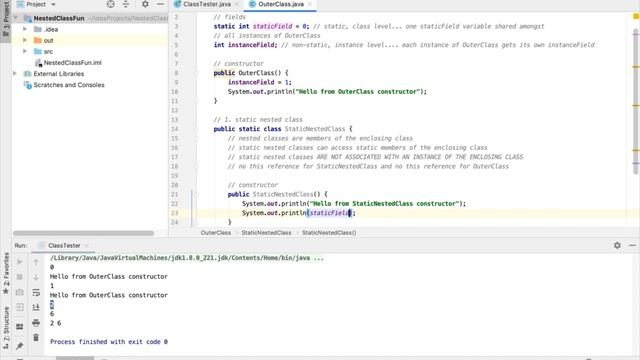Close the ClassTester run tab
The height and width of the screenshot is (360, 640).
point(87,246)
